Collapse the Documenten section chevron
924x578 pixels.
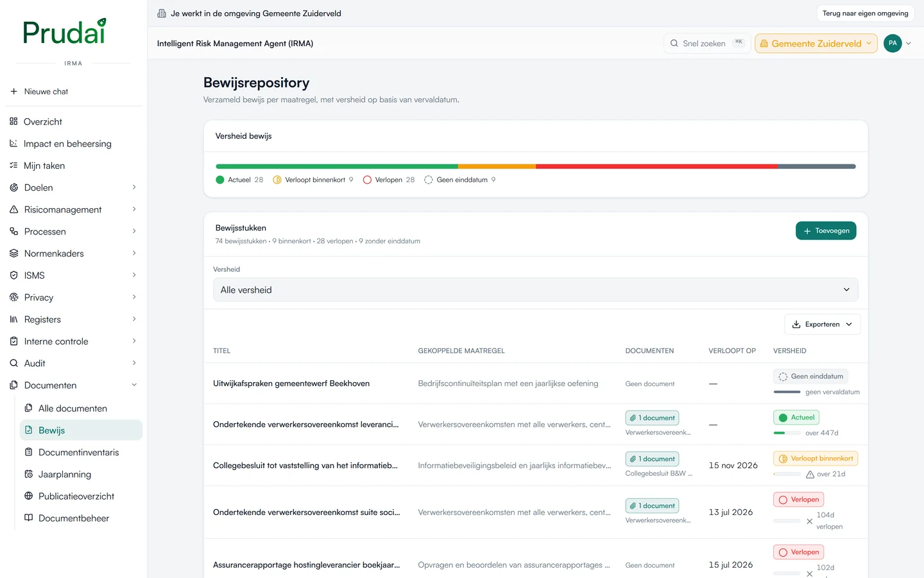point(134,385)
